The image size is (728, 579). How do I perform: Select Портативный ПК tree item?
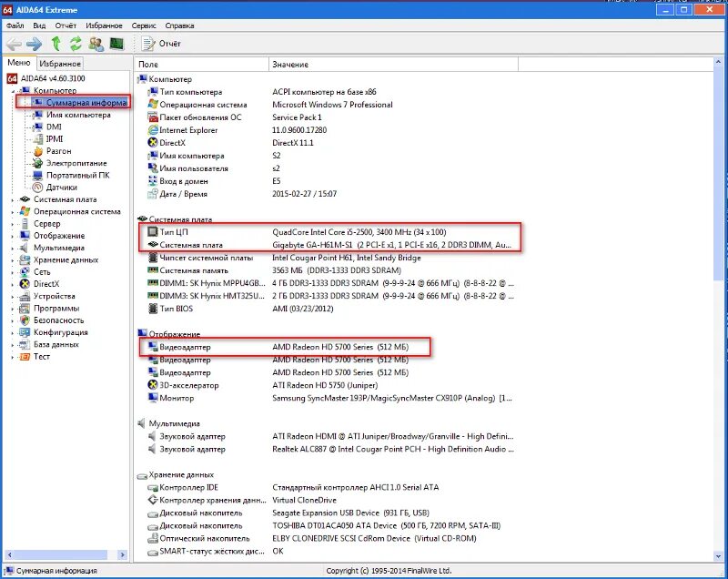click(x=78, y=175)
